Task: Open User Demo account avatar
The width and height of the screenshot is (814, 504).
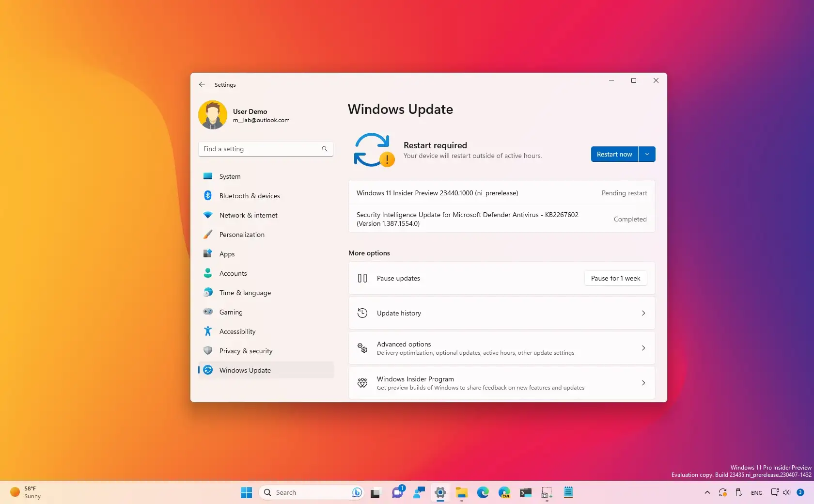Action: (213, 115)
